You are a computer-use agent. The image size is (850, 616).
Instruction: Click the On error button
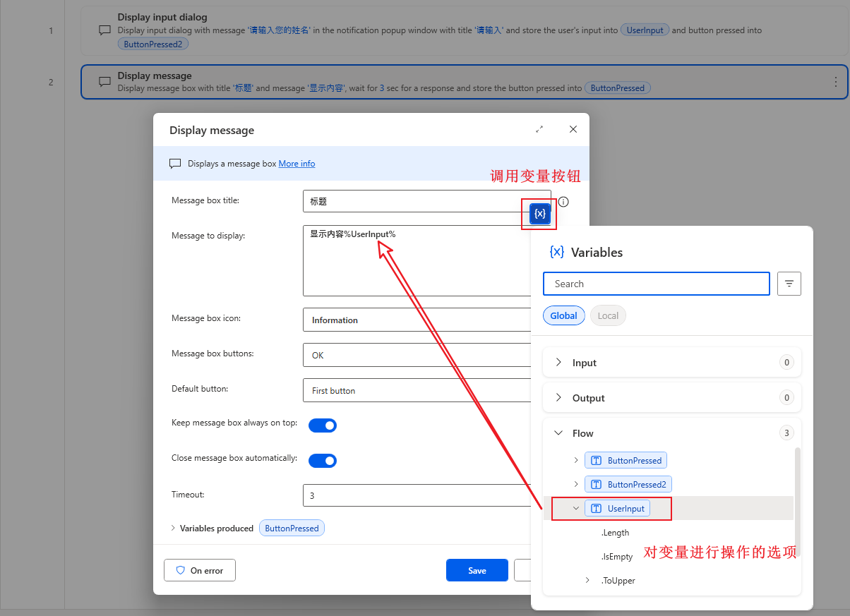point(200,570)
